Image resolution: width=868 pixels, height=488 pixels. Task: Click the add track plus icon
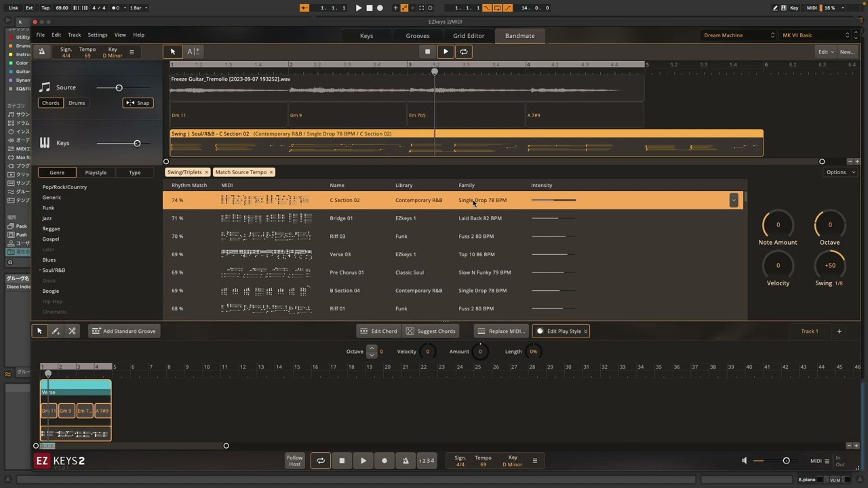tap(839, 331)
